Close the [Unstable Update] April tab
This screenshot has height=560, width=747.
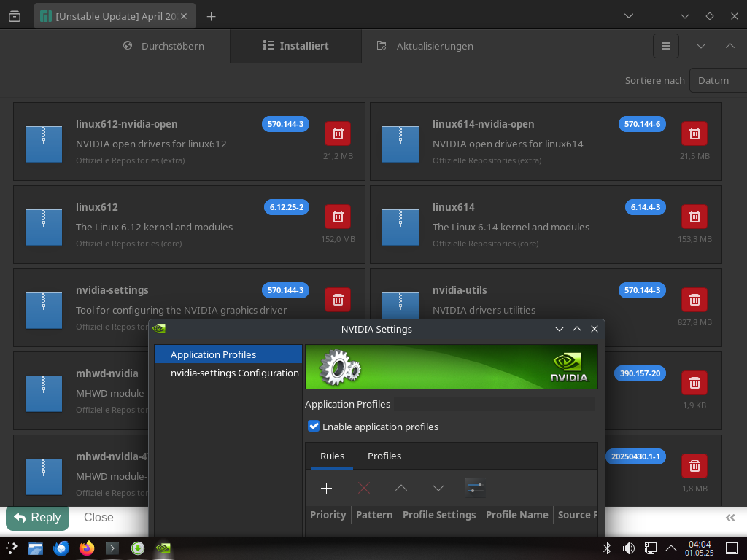[184, 16]
